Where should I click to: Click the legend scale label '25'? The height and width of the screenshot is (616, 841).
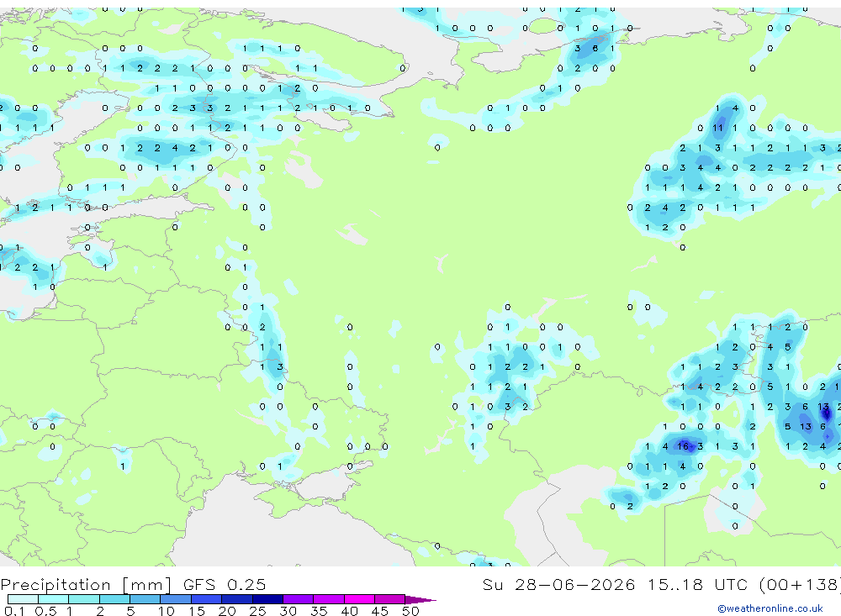point(257,611)
